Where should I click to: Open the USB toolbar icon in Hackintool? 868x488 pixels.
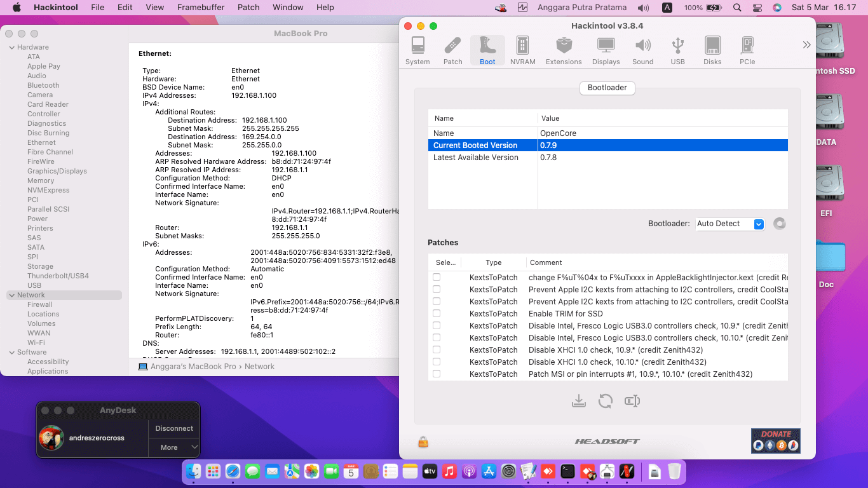pos(677,51)
